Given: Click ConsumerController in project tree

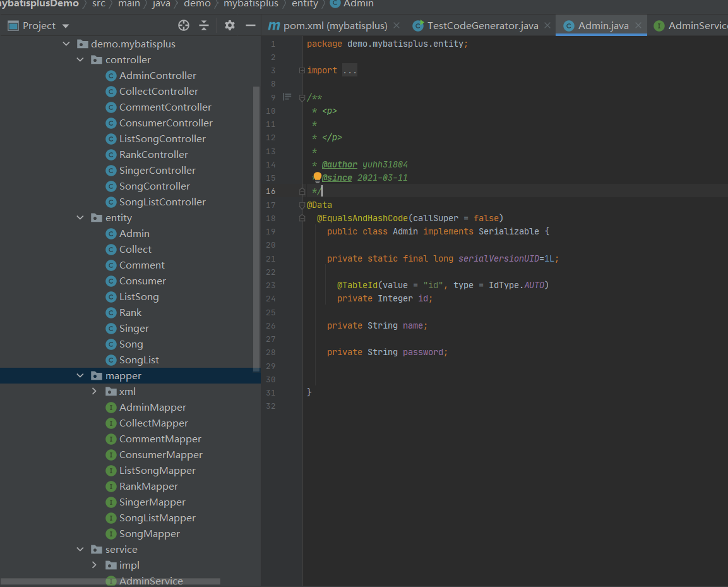Looking at the screenshot, I should pos(166,123).
